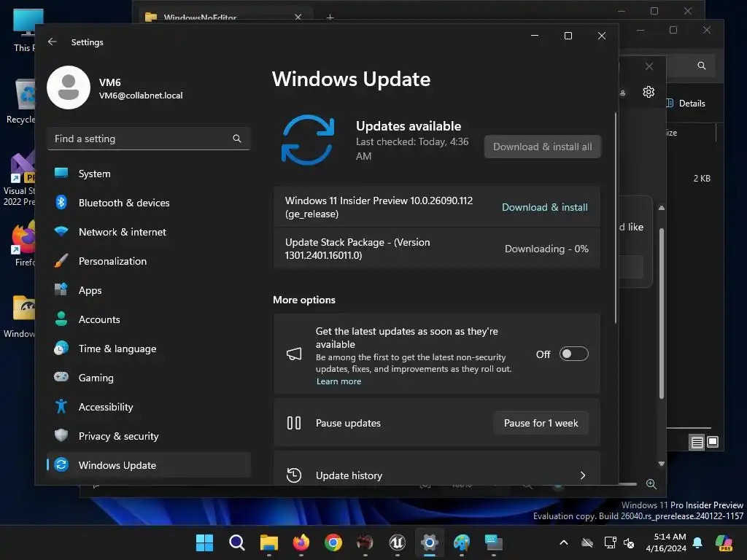Image resolution: width=747 pixels, height=560 pixels.
Task: Open Network & internet settings
Action: 149,232
